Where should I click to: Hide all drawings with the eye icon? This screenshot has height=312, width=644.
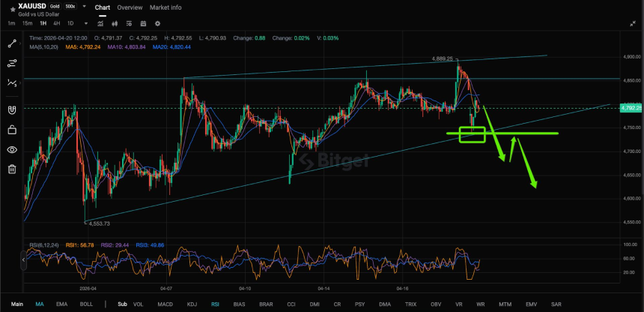[x=12, y=149]
